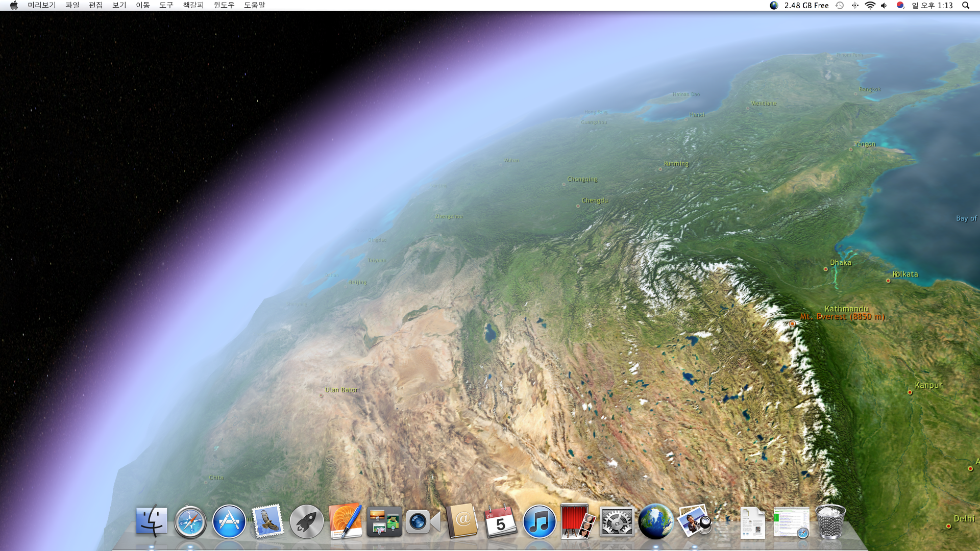Open Photo Booth in the Dock
The image size is (980, 551).
point(578,521)
